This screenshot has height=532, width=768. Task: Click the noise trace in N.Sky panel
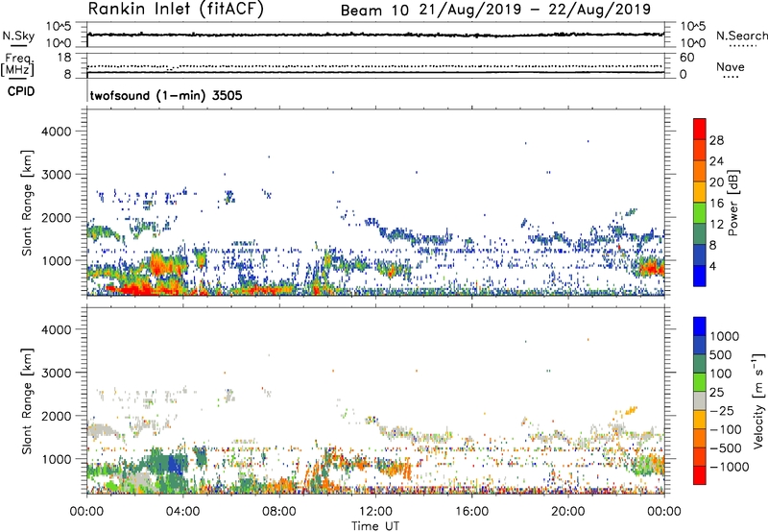[x=375, y=35]
